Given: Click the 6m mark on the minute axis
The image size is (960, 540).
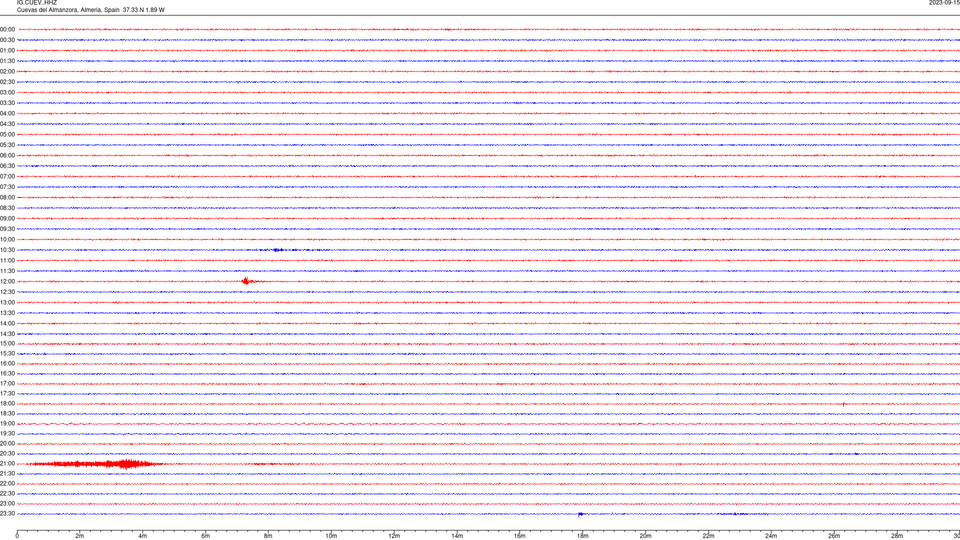Looking at the screenshot, I should (205, 536).
